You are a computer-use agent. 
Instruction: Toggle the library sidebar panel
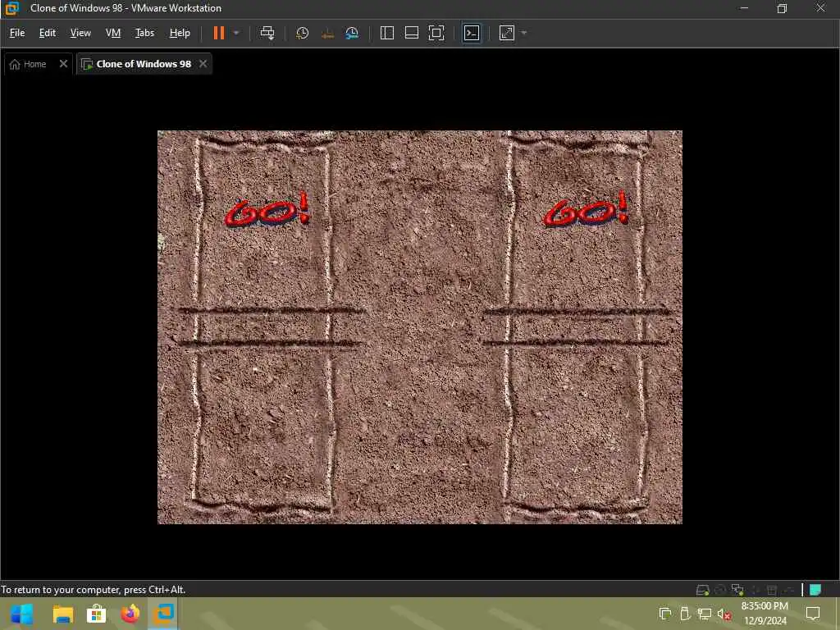click(x=387, y=33)
